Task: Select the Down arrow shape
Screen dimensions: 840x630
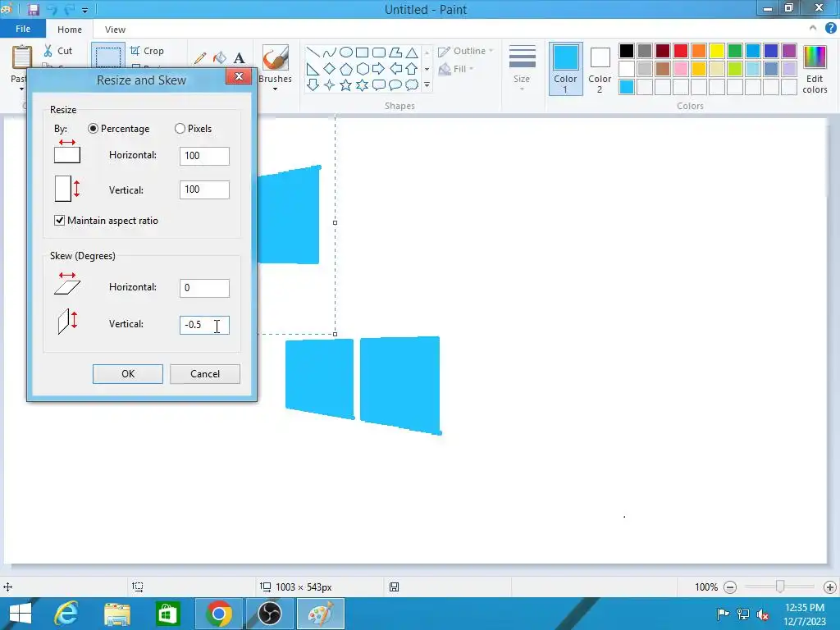Action: tap(313, 84)
